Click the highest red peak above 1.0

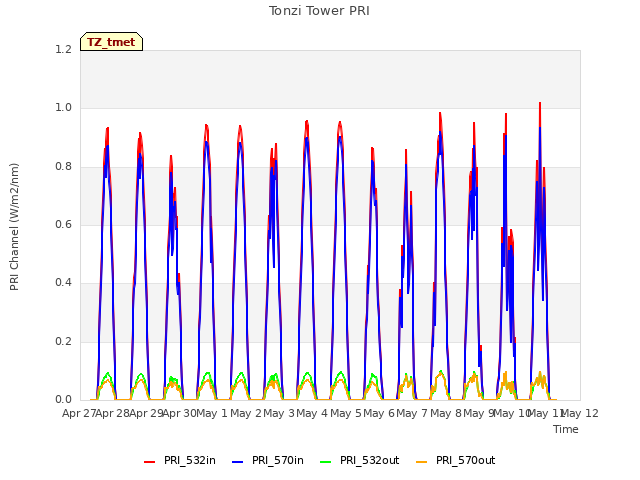pyautogui.click(x=540, y=104)
